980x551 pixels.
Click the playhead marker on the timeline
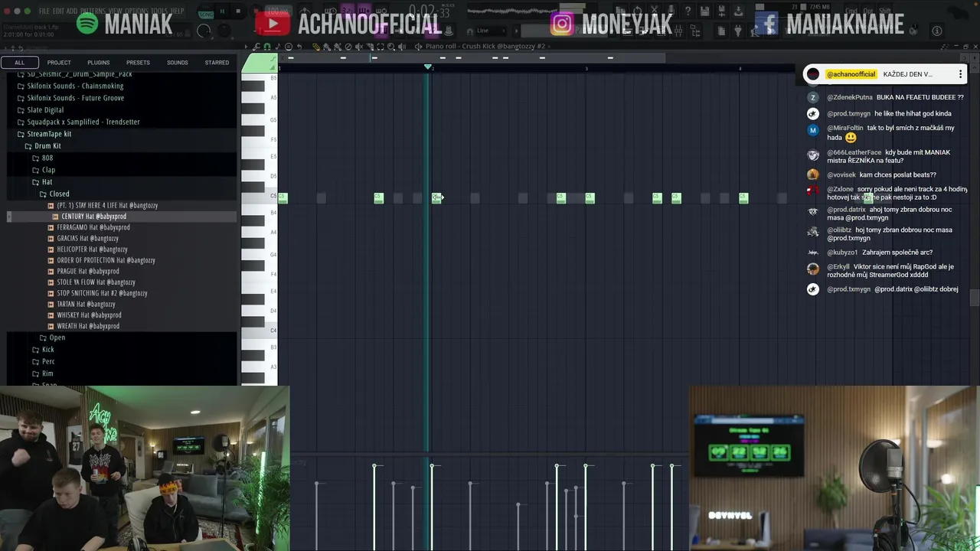click(428, 67)
